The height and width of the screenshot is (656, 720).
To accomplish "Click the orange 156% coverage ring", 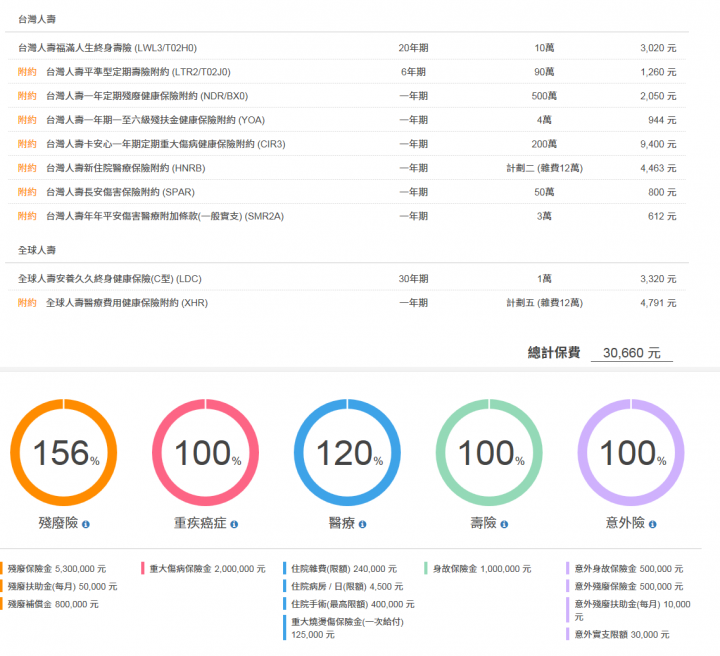I will 64,453.
